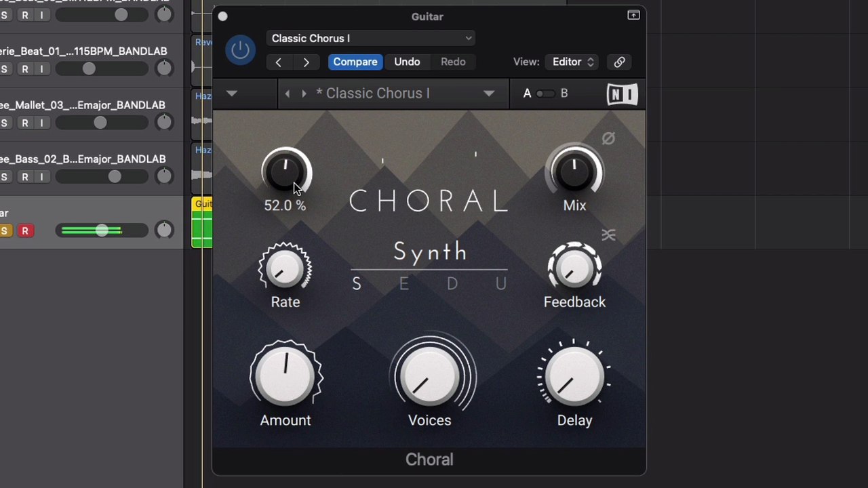Select the erie_Beat_01_...115BPM_BANDLAB track name
Screen dimensions: 868x488
coord(83,51)
